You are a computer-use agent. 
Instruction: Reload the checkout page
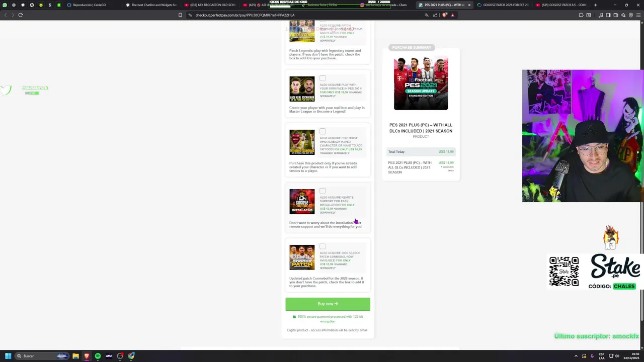[21, 15]
